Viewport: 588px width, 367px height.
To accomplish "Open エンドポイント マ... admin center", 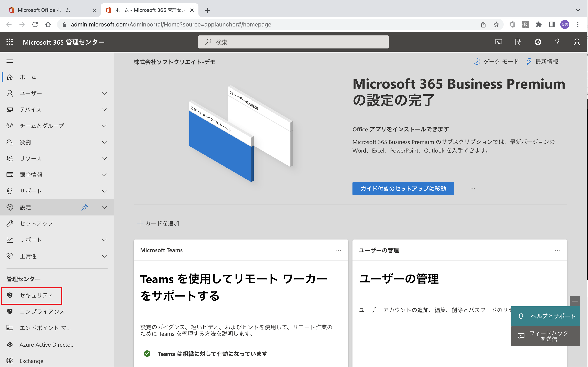I will click(57, 328).
